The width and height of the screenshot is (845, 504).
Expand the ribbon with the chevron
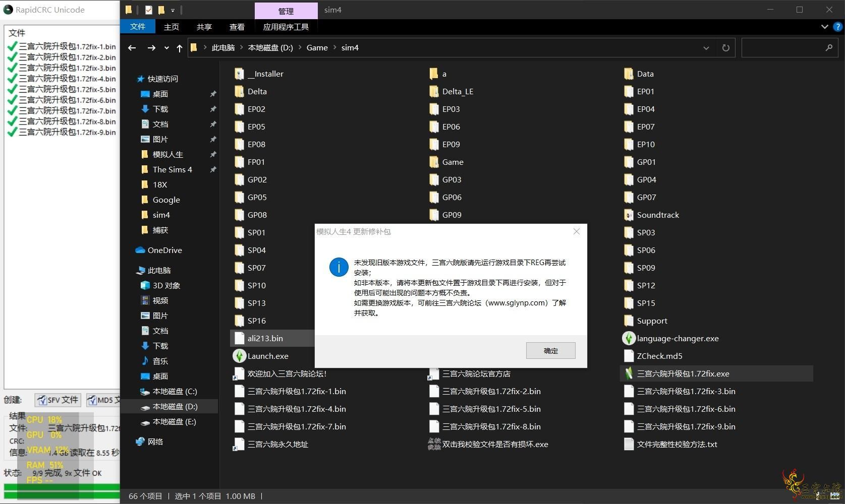click(x=824, y=27)
